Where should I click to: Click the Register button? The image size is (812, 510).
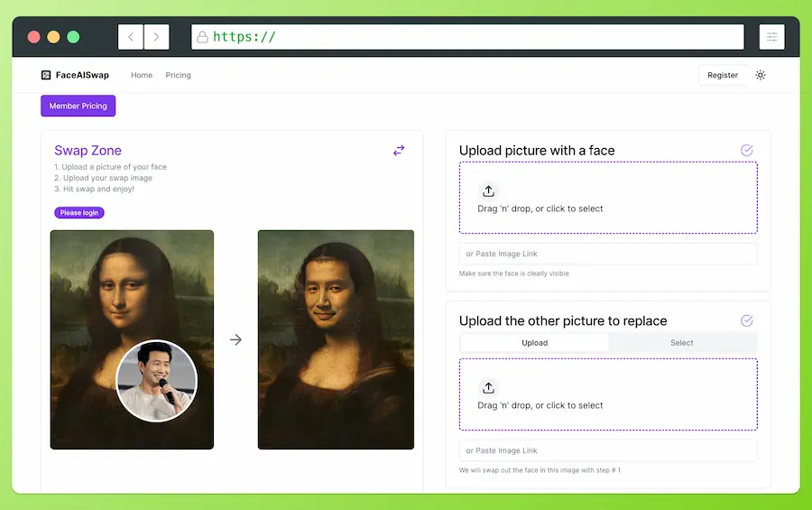coord(723,75)
